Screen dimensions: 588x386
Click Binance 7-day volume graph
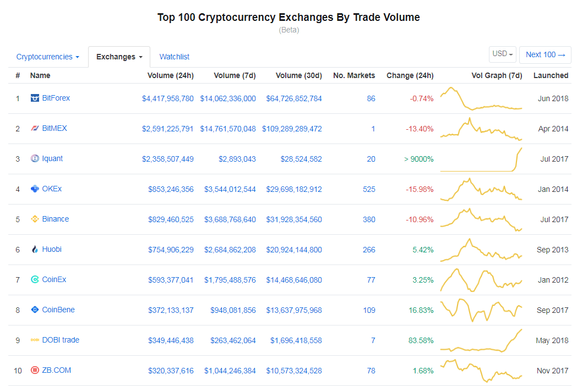pos(481,220)
